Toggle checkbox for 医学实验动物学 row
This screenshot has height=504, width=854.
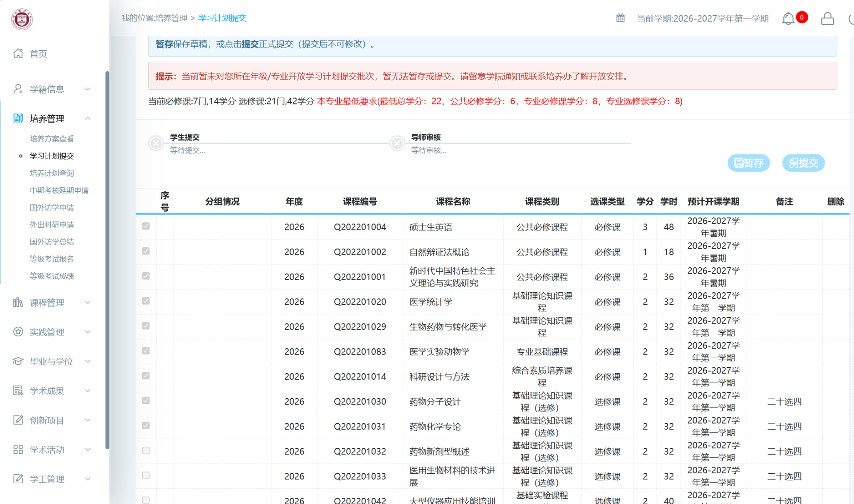146,351
